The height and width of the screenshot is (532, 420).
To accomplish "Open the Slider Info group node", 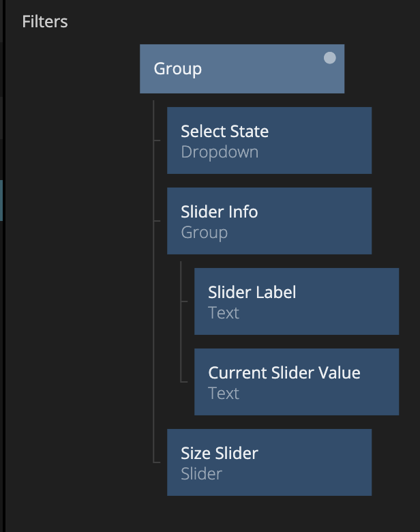I will coord(269,221).
